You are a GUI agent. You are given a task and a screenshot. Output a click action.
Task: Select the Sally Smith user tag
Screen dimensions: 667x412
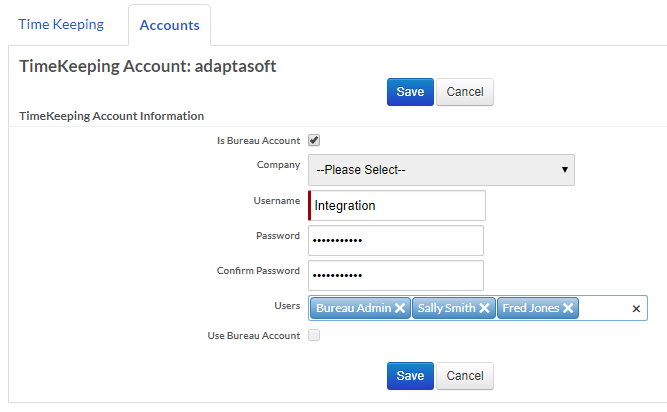coord(445,309)
